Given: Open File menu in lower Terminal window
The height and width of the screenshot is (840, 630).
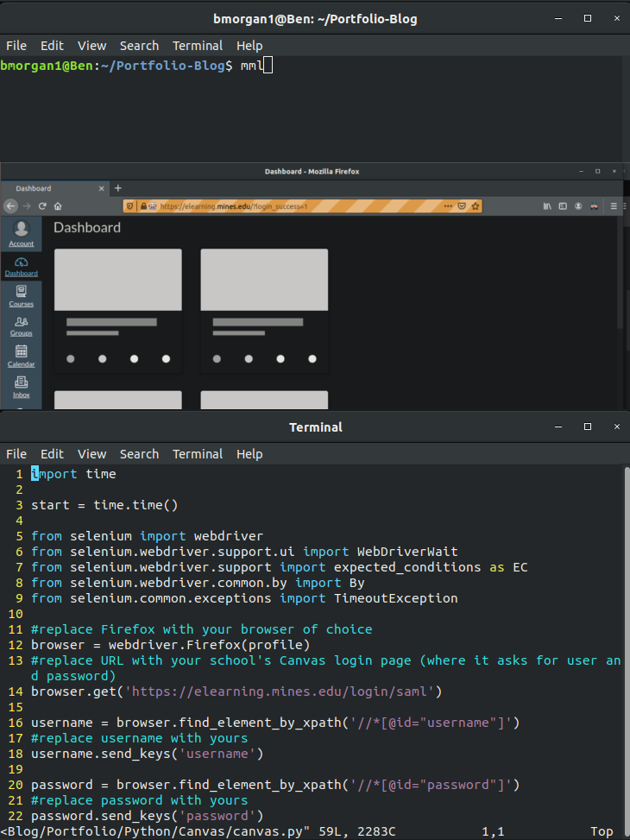Looking at the screenshot, I should 16,454.
